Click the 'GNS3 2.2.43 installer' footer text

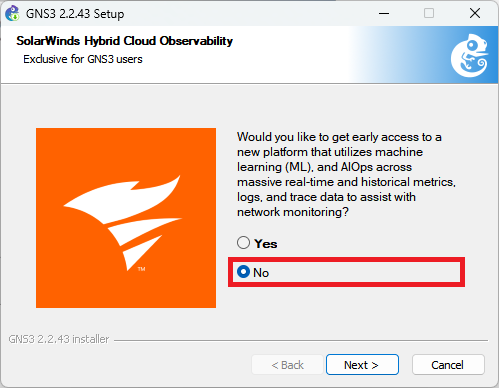pos(59,339)
